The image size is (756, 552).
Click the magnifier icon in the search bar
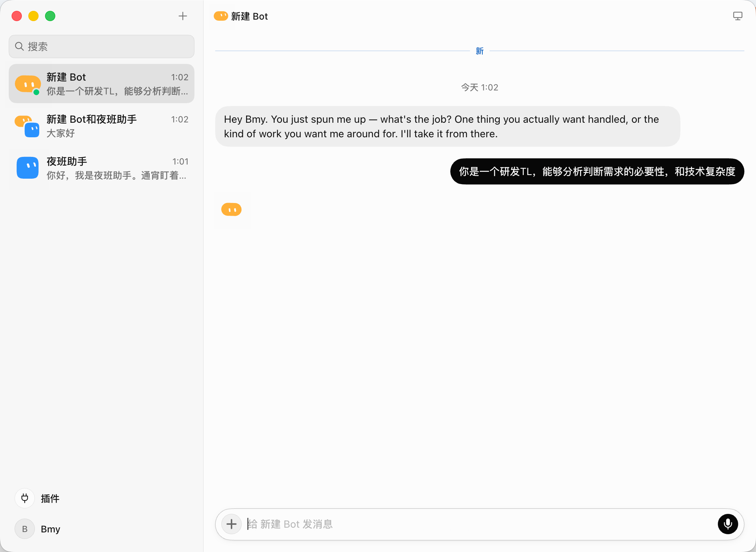pyautogui.click(x=19, y=46)
